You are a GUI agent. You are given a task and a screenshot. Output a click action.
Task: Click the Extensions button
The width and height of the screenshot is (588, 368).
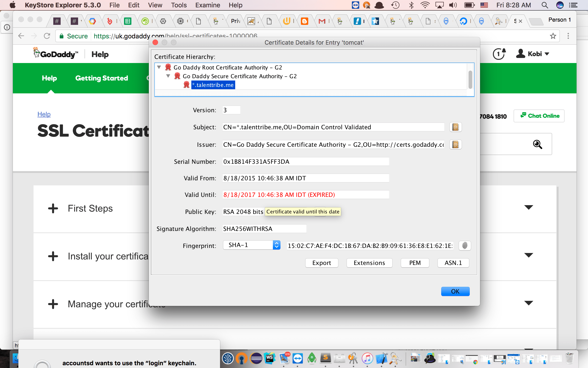click(x=369, y=263)
